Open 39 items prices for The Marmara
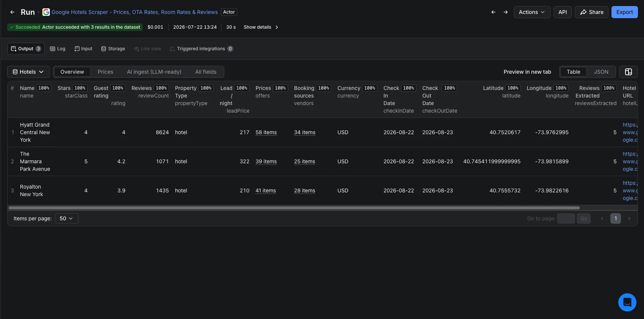The width and height of the screenshot is (644, 319). 266,161
